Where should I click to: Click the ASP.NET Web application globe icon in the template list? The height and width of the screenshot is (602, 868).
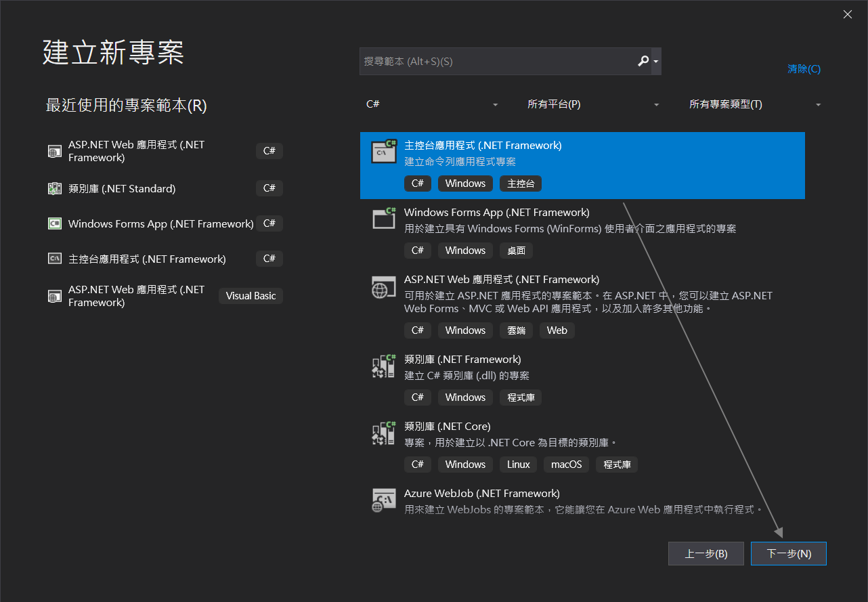coord(384,286)
